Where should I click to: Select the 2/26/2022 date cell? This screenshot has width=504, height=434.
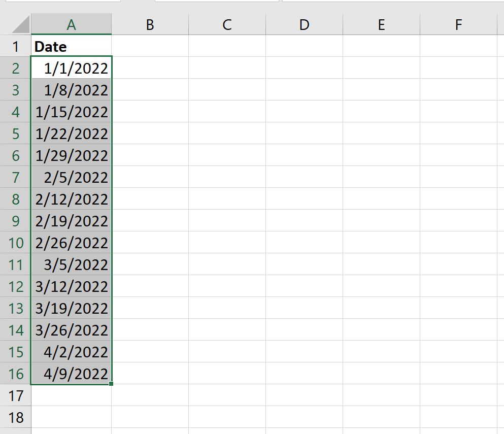(x=72, y=243)
